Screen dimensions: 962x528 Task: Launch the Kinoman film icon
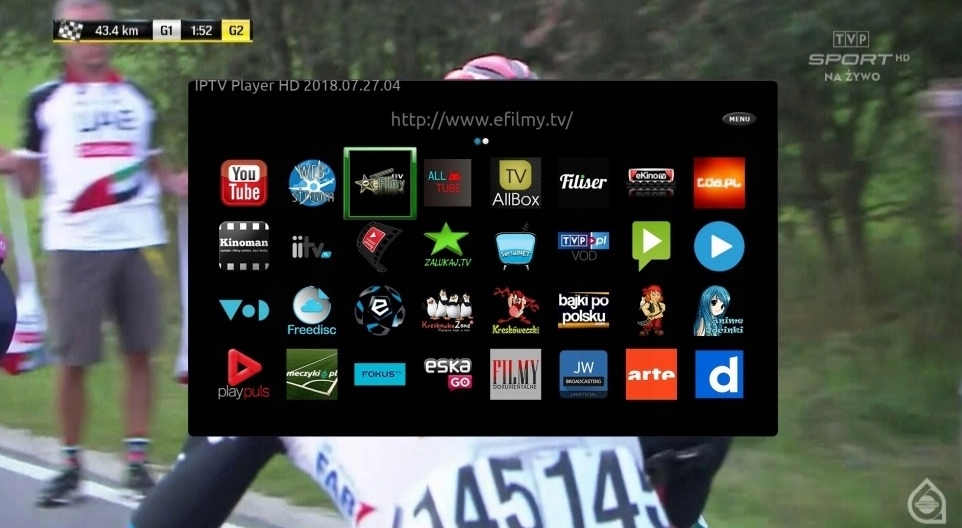[x=244, y=246]
